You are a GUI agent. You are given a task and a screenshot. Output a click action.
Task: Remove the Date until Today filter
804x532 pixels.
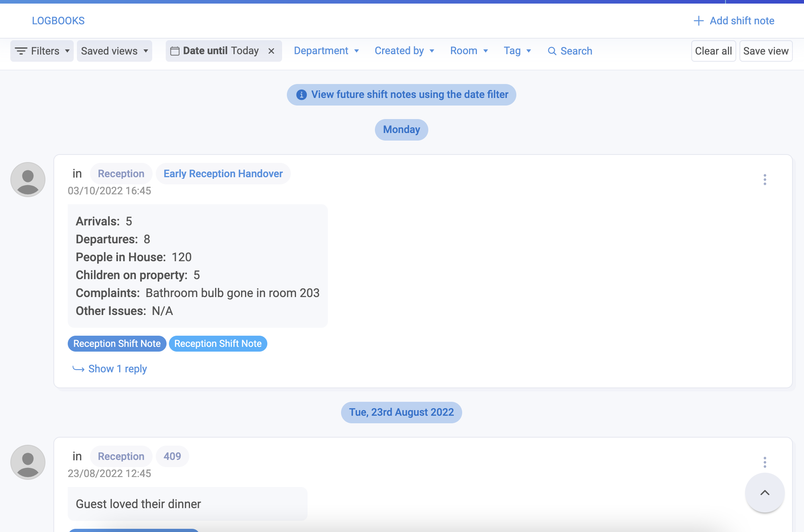[271, 51]
